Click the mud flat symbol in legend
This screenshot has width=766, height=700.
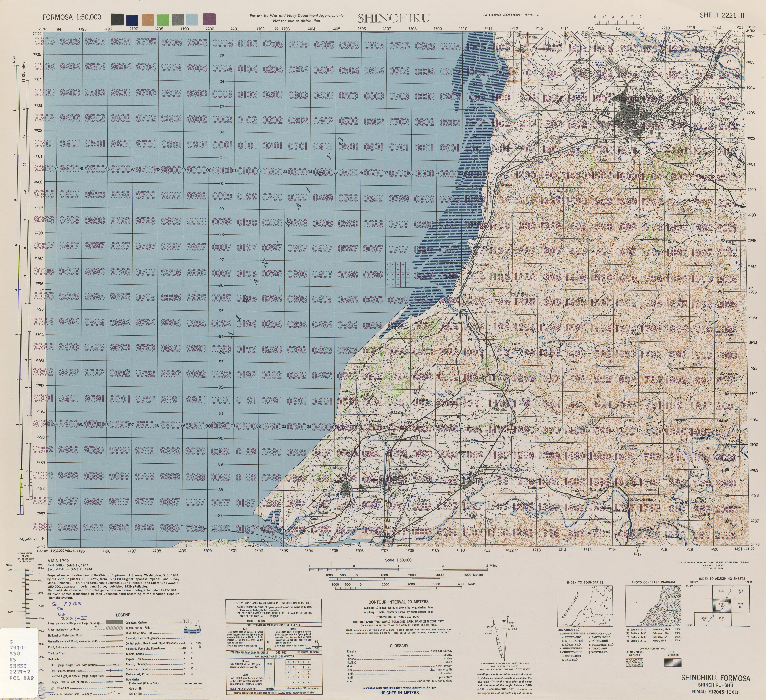tap(192, 631)
